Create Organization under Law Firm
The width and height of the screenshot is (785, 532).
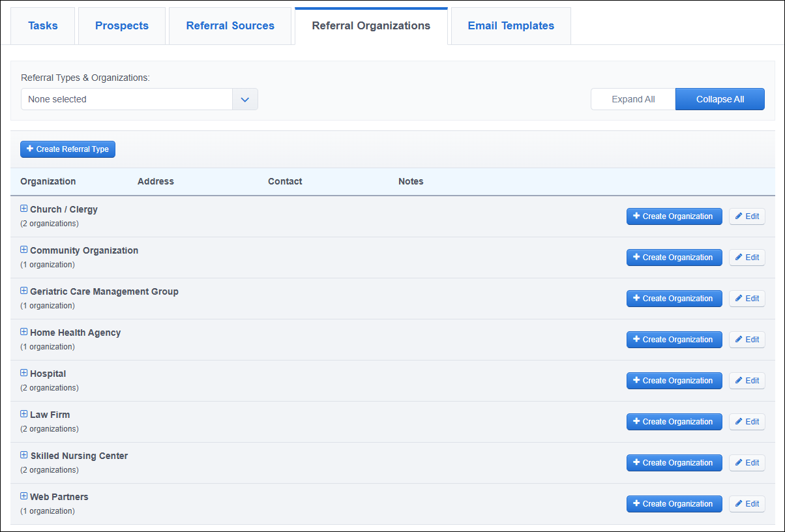tap(674, 422)
